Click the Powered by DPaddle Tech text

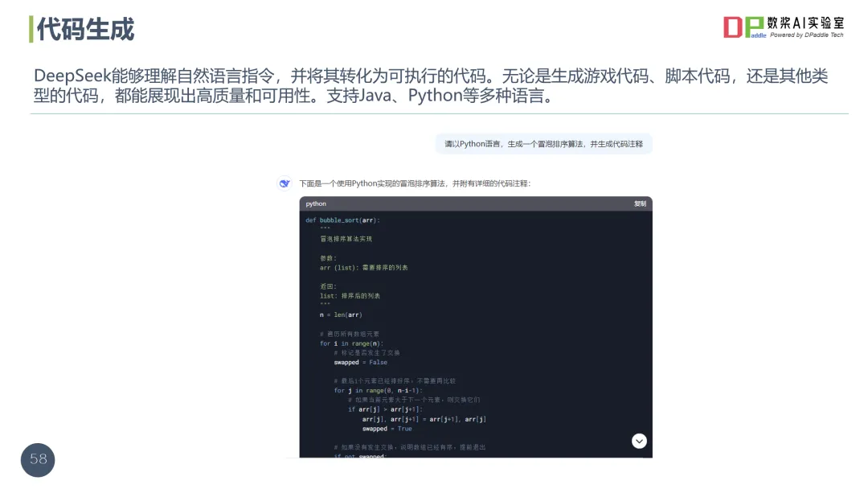click(x=807, y=35)
